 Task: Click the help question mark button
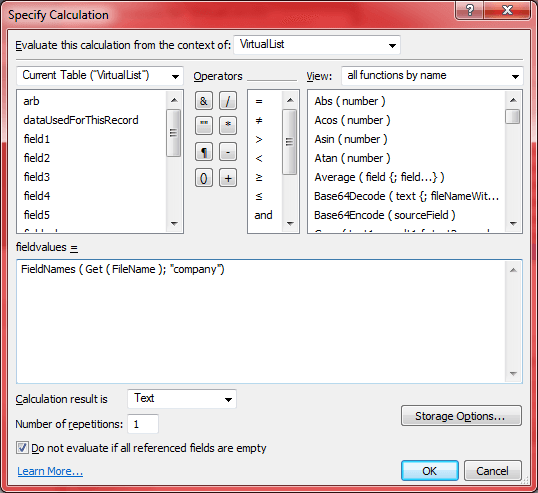[x=469, y=10]
